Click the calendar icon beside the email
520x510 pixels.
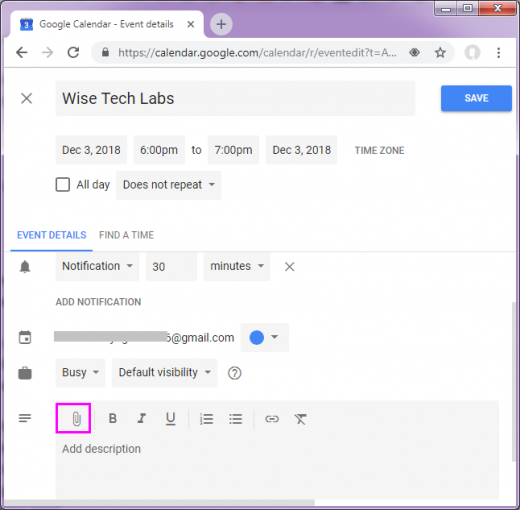[x=25, y=337]
